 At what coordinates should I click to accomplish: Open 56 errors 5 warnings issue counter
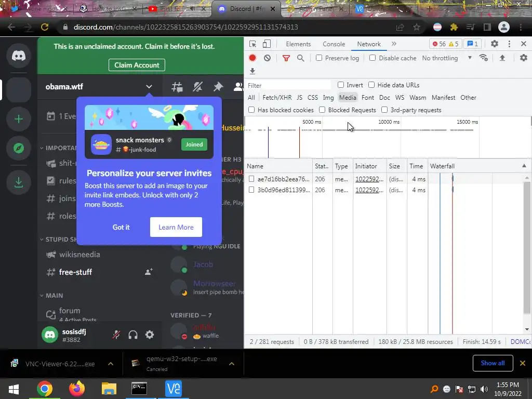tap(445, 44)
